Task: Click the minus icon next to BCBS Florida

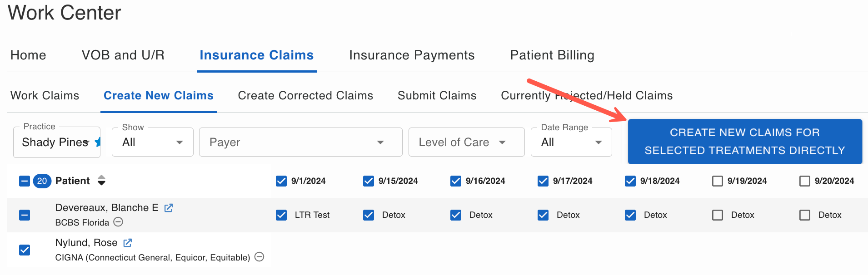Action: [x=118, y=222]
